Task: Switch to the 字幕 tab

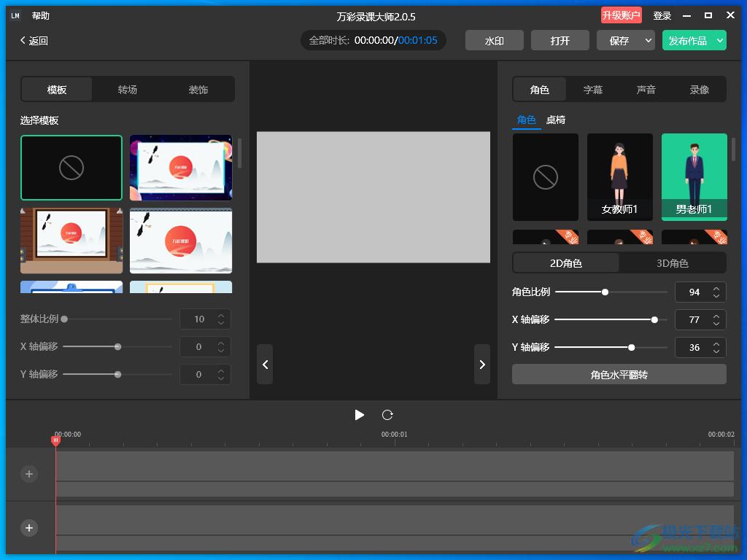Action: tap(593, 90)
